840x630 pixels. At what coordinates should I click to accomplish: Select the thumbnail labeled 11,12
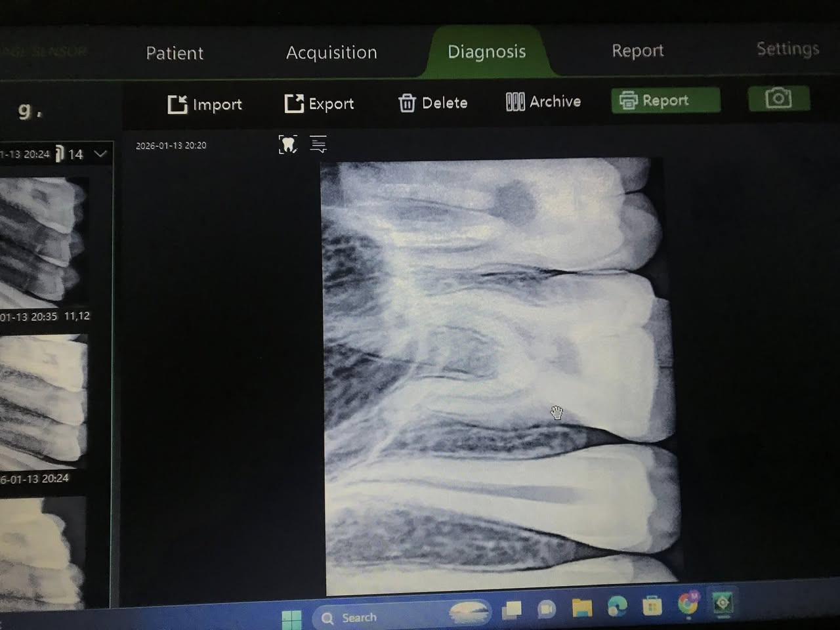pyautogui.click(x=43, y=400)
